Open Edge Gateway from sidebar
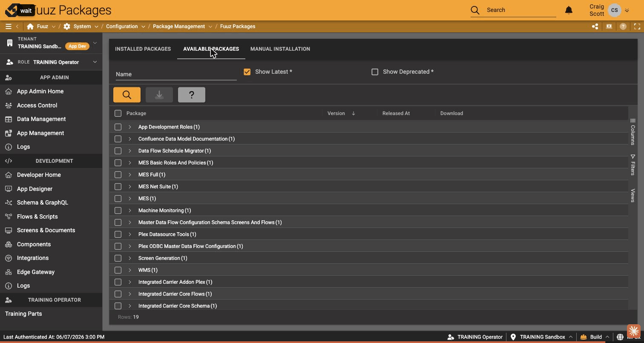The height and width of the screenshot is (343, 644). pyautogui.click(x=36, y=272)
